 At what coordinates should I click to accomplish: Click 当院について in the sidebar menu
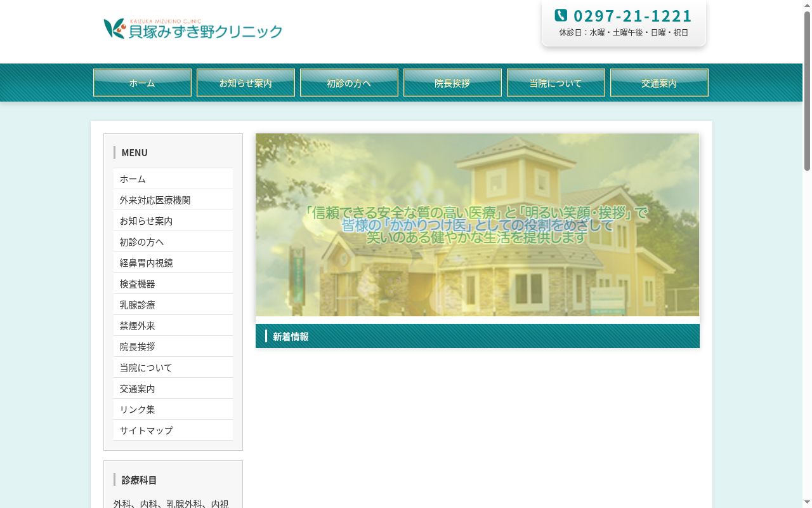point(173,368)
